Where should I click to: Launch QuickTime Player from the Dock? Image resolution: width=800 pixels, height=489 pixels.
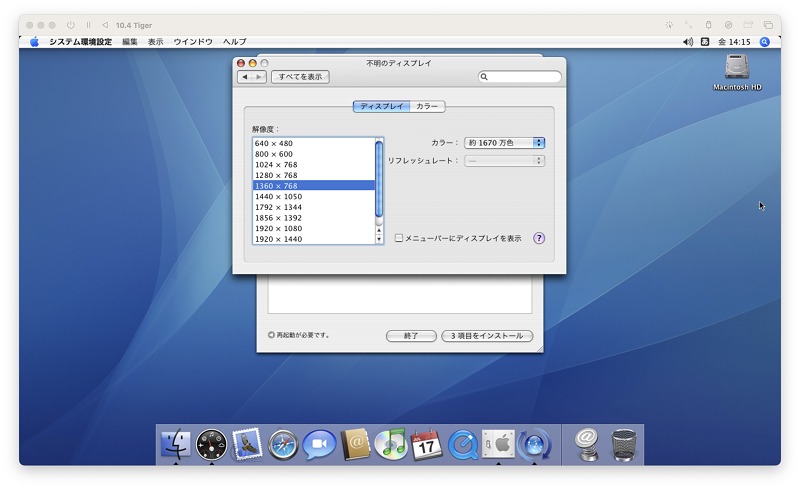click(x=463, y=445)
